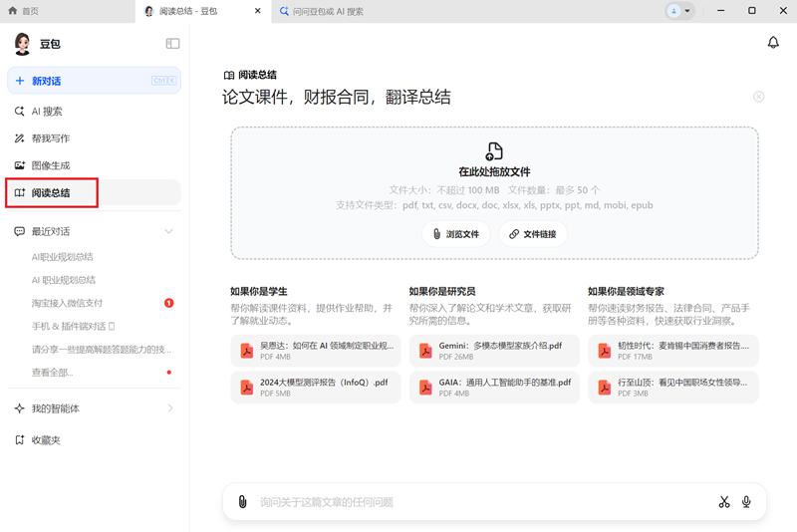Click 我的智能体 sparkle icon
The image size is (797, 532).
(19, 408)
